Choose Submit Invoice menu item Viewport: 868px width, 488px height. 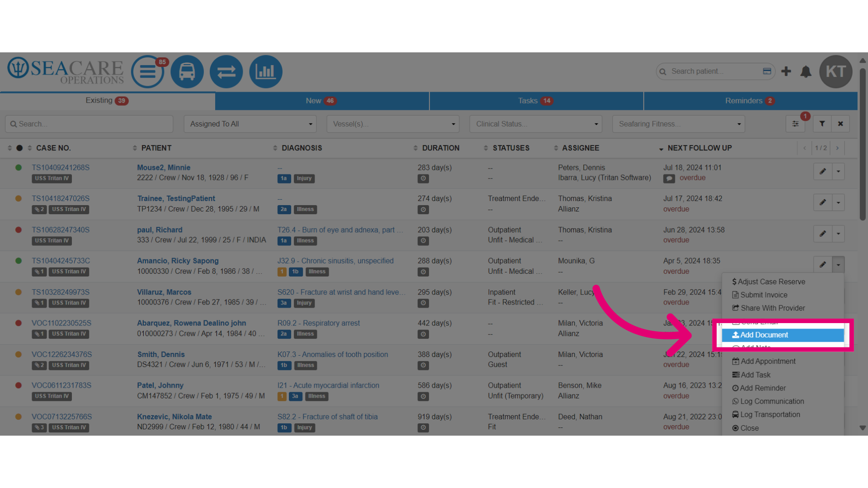coord(783,295)
